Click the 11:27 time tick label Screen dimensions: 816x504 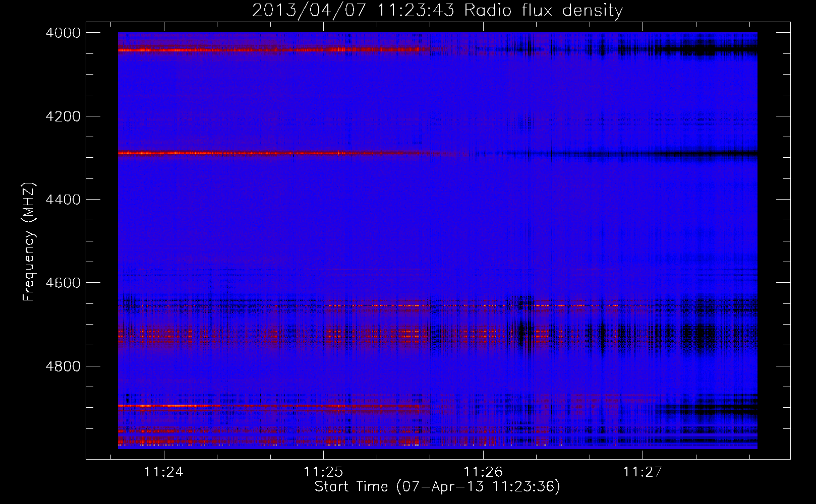[x=643, y=472]
